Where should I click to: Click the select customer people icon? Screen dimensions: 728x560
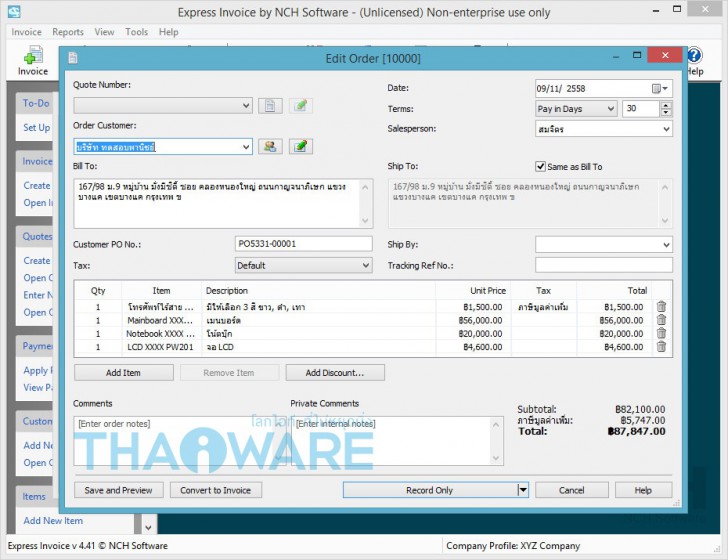[270, 147]
